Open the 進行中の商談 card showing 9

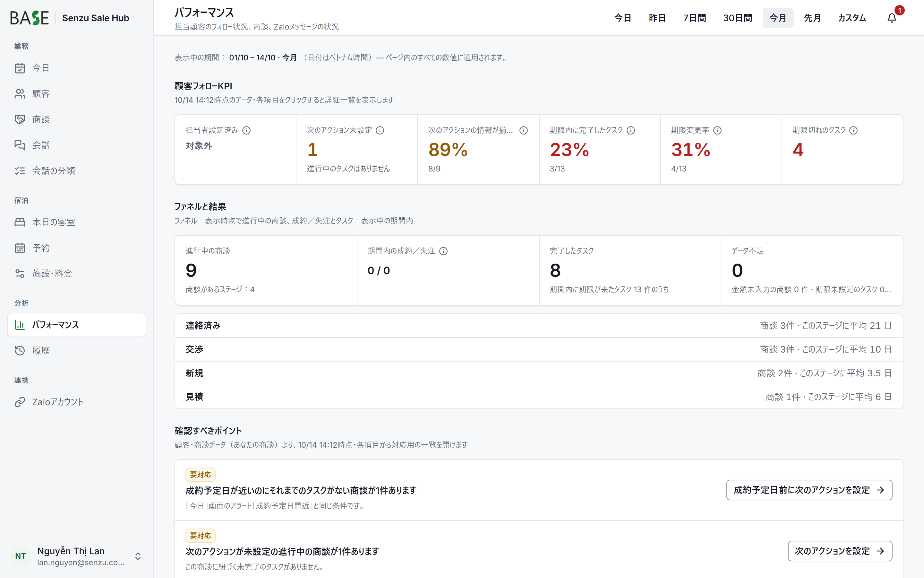(x=266, y=270)
